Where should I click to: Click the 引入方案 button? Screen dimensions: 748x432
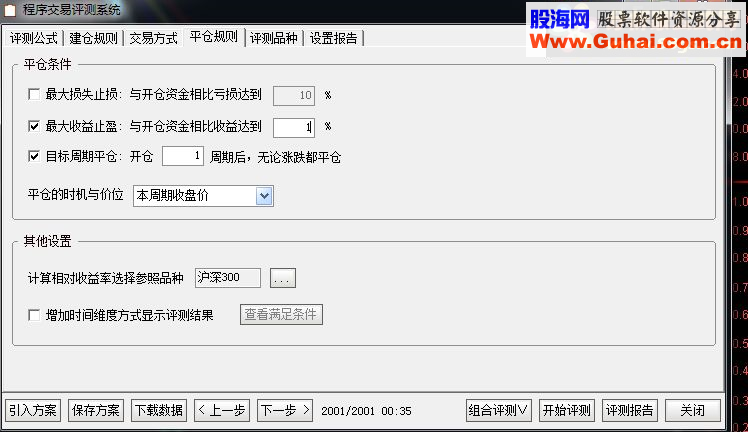[33, 411]
